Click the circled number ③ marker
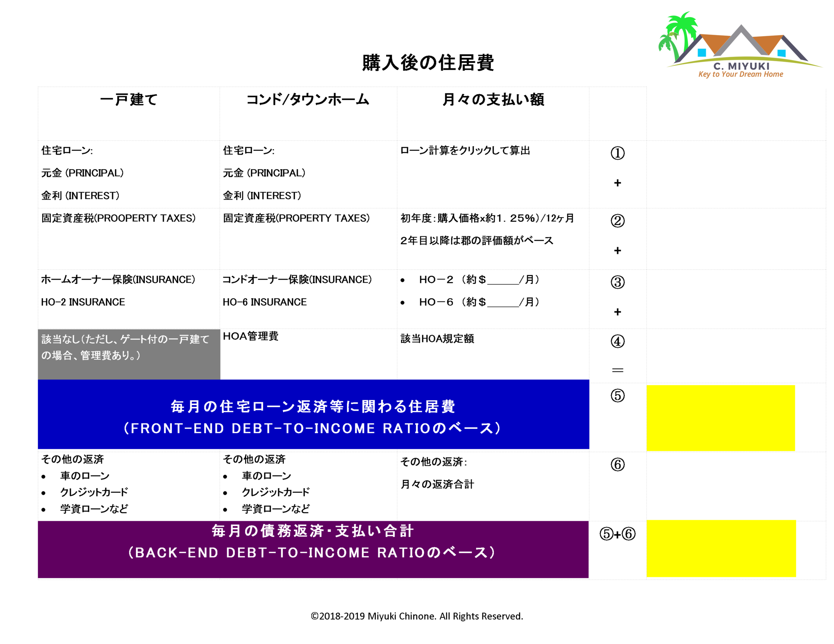The height and width of the screenshot is (644, 834). [618, 282]
